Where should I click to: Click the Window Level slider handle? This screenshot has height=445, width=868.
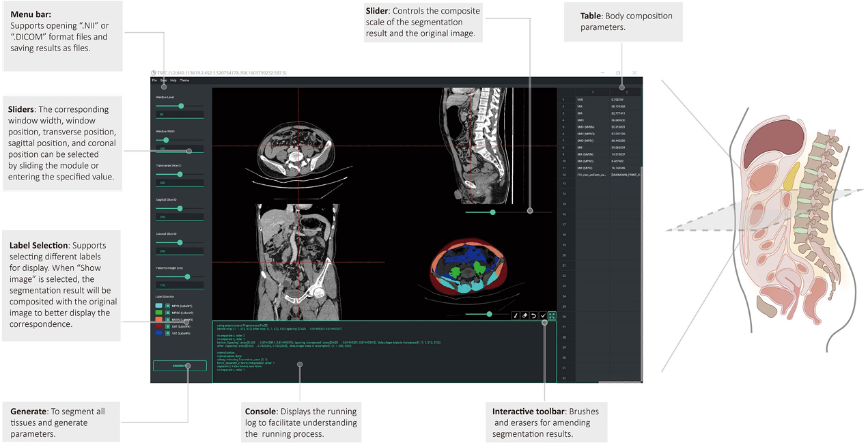pyautogui.click(x=181, y=106)
